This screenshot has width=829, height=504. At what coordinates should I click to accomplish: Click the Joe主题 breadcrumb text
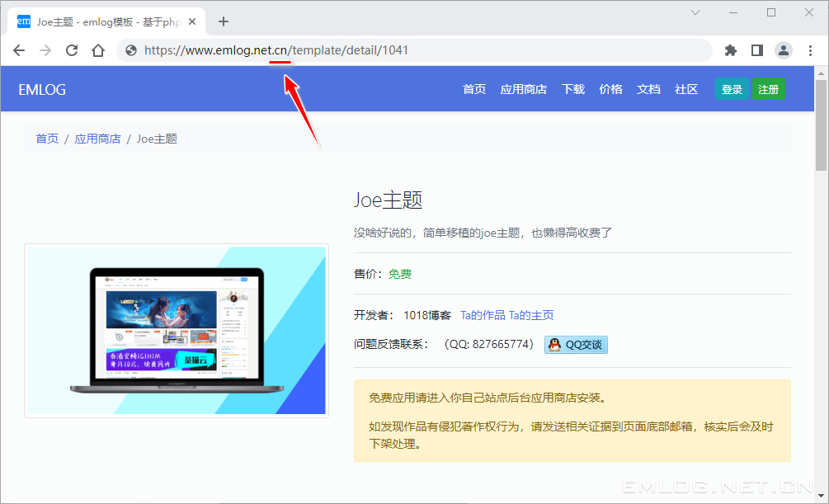tap(157, 139)
